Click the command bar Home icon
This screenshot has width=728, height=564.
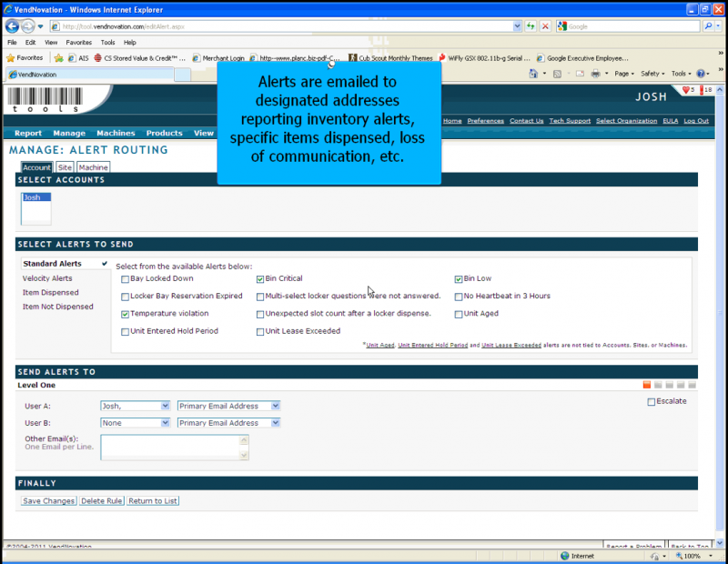(533, 74)
